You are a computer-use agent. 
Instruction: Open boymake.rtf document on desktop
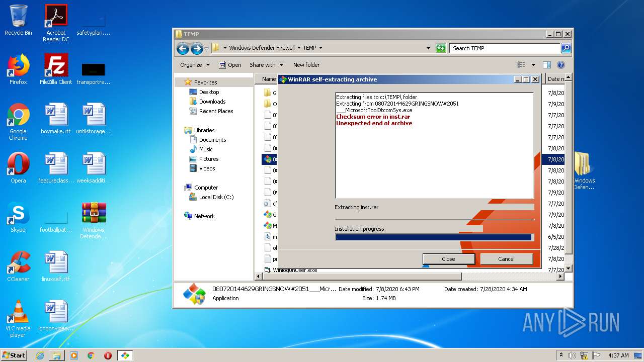56,119
